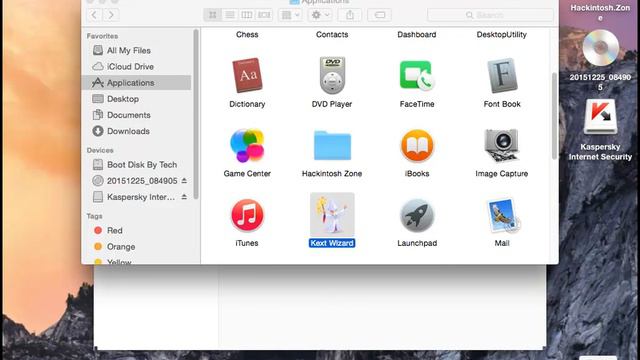Select the Image Capture app icon
640x360 pixels.
[x=502, y=145]
